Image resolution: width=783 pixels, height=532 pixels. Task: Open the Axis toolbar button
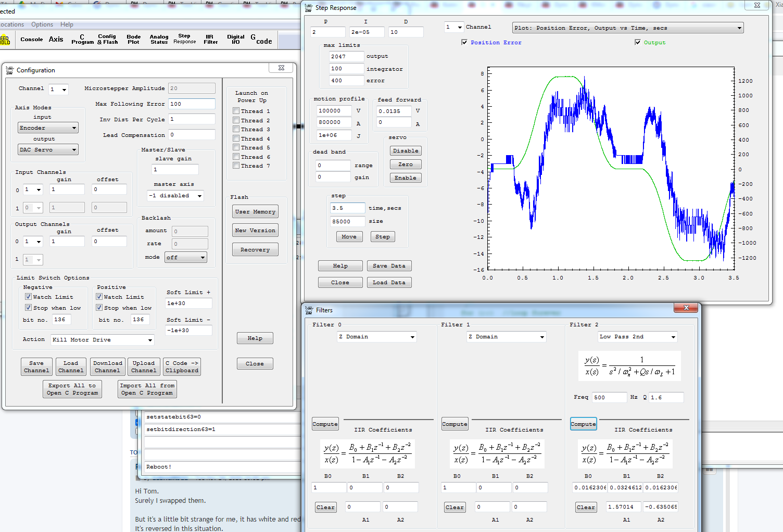56,40
